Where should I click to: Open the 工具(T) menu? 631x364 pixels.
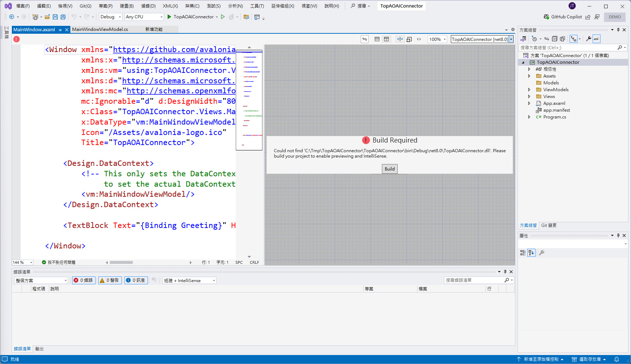(257, 6)
